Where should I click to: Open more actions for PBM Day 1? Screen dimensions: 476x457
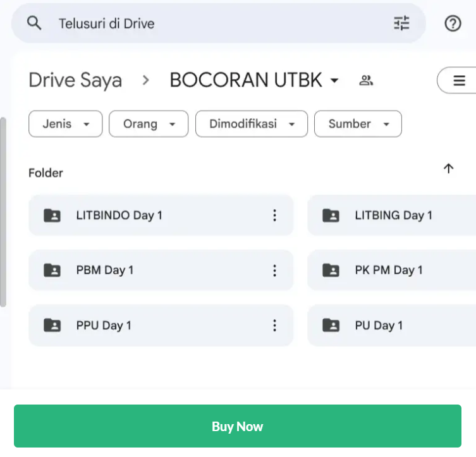click(x=274, y=271)
